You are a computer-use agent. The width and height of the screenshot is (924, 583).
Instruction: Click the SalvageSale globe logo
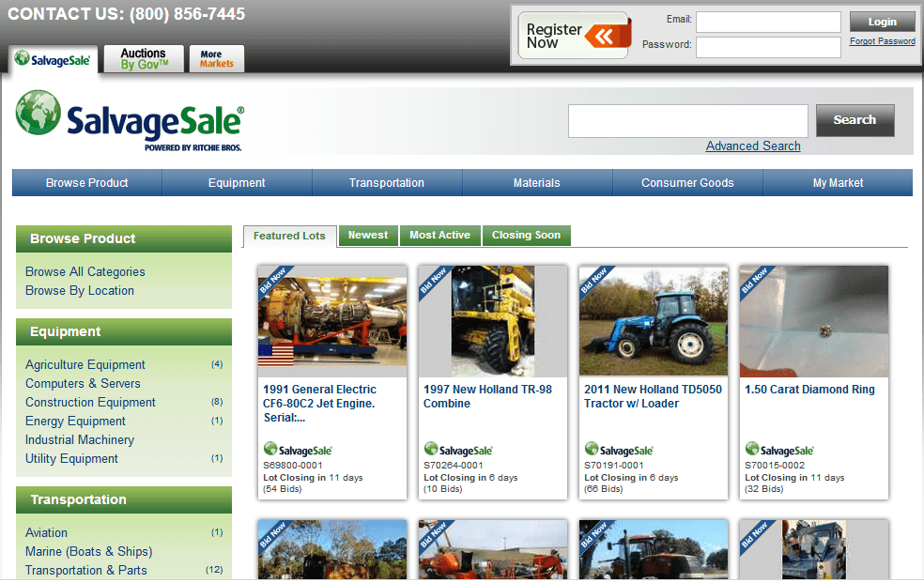(x=130, y=120)
